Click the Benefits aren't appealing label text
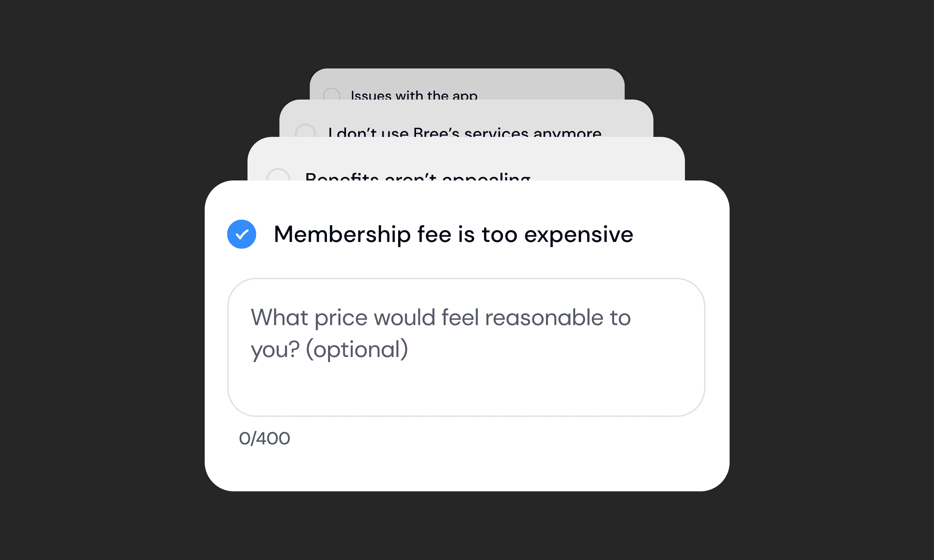The height and width of the screenshot is (560, 934). click(418, 176)
